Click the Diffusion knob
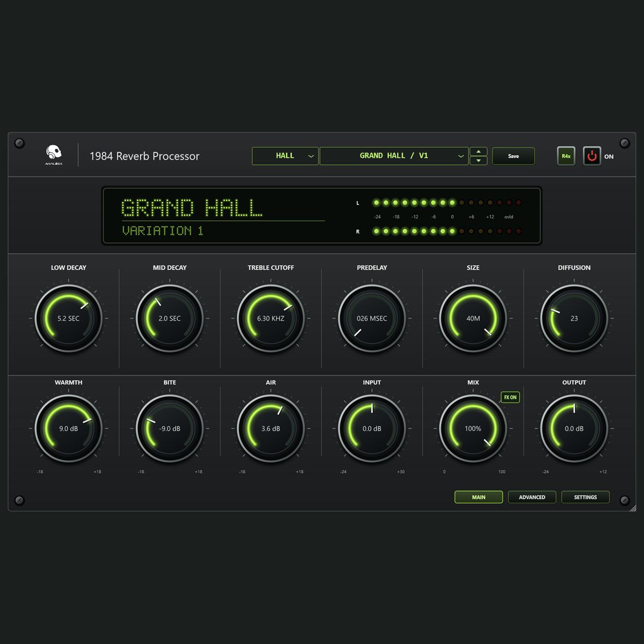 [574, 318]
